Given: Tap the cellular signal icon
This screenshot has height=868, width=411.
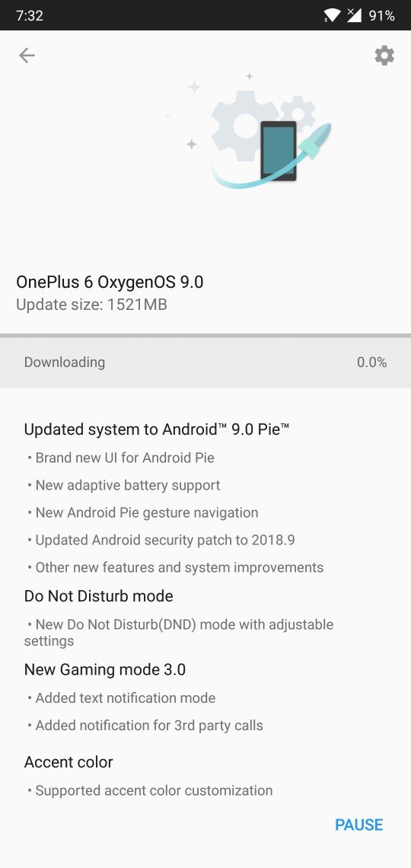Looking at the screenshot, I should pos(354,15).
